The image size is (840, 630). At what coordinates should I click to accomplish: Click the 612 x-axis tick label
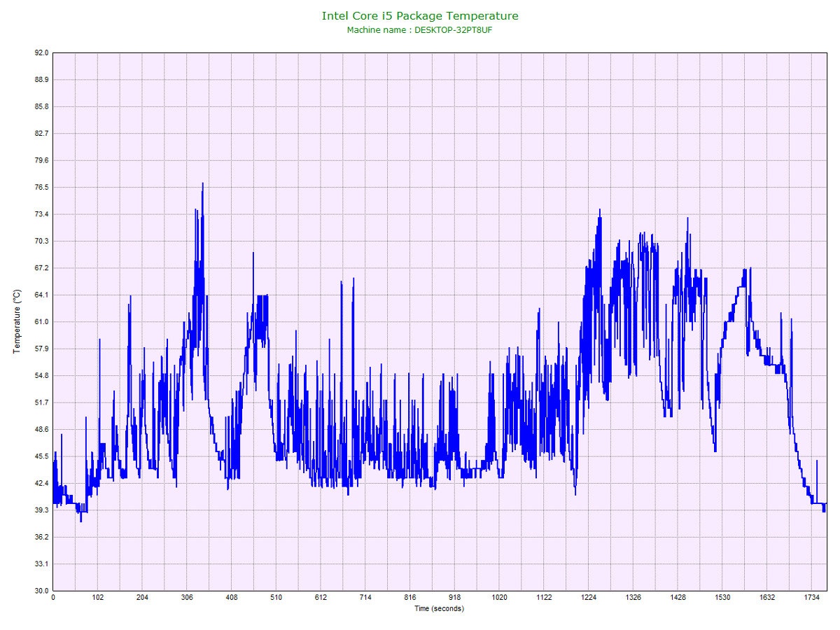pyautogui.click(x=321, y=598)
